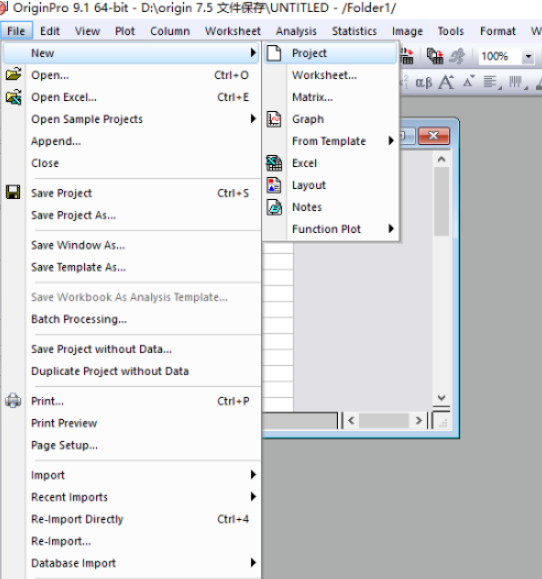This screenshot has width=542, height=579.
Task: Click the Print printer icon
Action: (x=13, y=401)
